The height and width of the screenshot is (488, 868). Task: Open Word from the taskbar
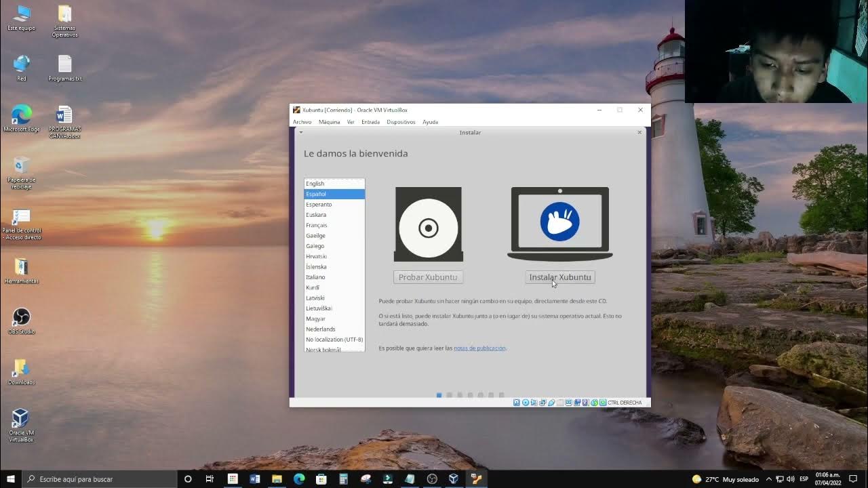click(255, 479)
